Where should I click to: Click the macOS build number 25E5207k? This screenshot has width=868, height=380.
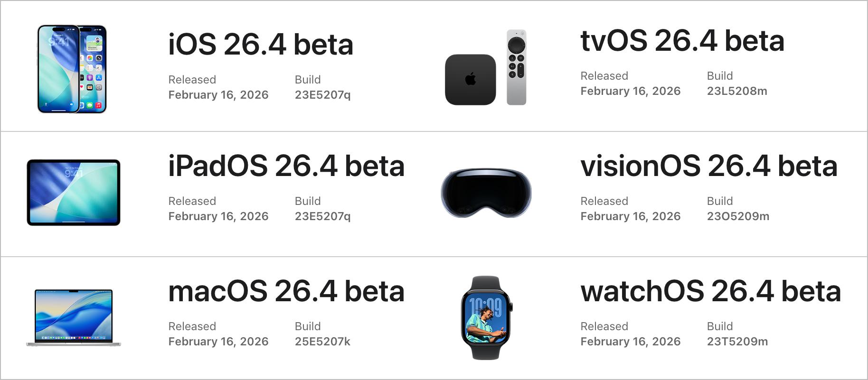pos(322,342)
